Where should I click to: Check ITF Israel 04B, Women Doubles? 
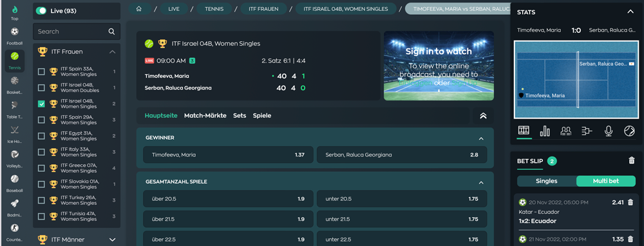[41, 88]
